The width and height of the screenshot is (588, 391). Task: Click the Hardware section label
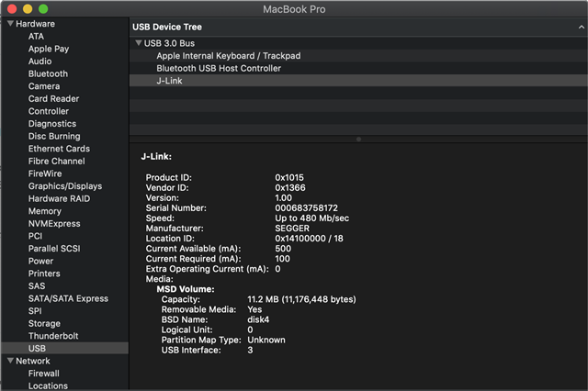35,24
